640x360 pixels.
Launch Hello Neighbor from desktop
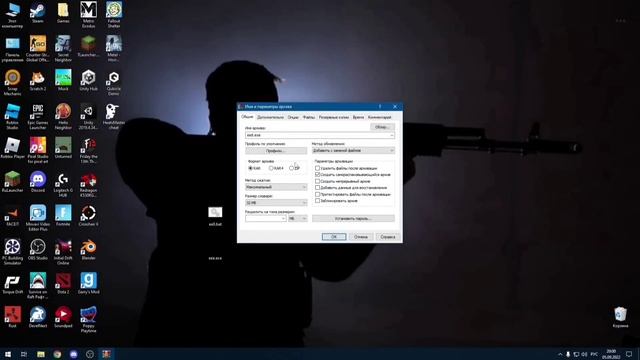pos(63,117)
